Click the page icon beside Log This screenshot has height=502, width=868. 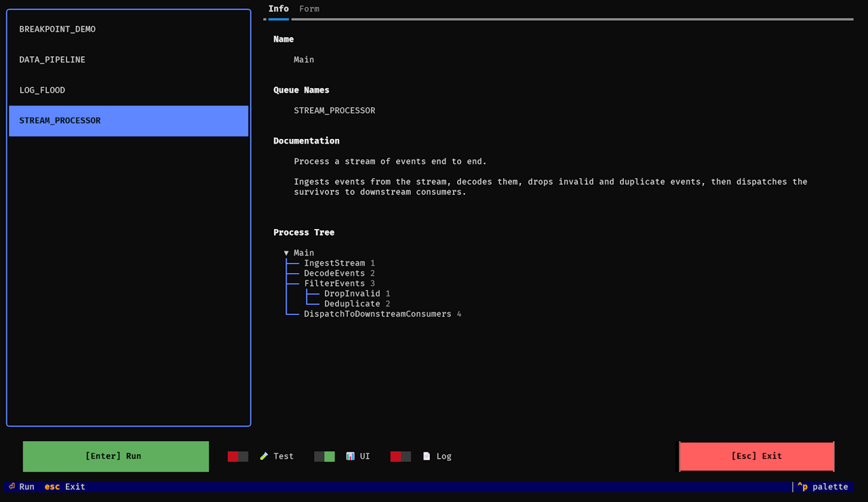click(427, 457)
